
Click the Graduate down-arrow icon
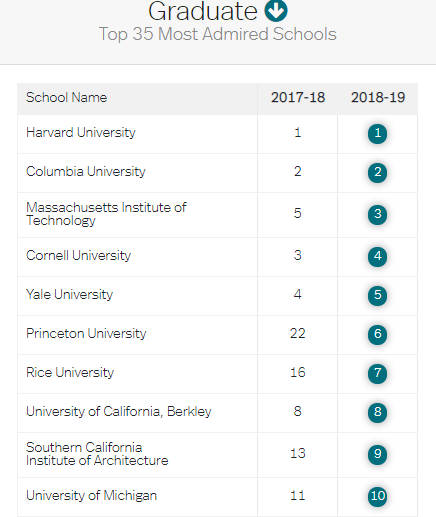[276, 11]
